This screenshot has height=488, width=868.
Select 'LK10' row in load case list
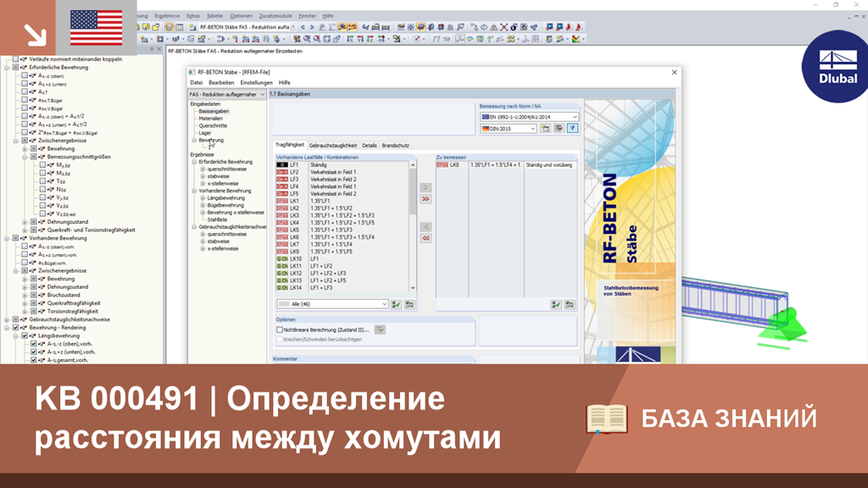(x=342, y=259)
